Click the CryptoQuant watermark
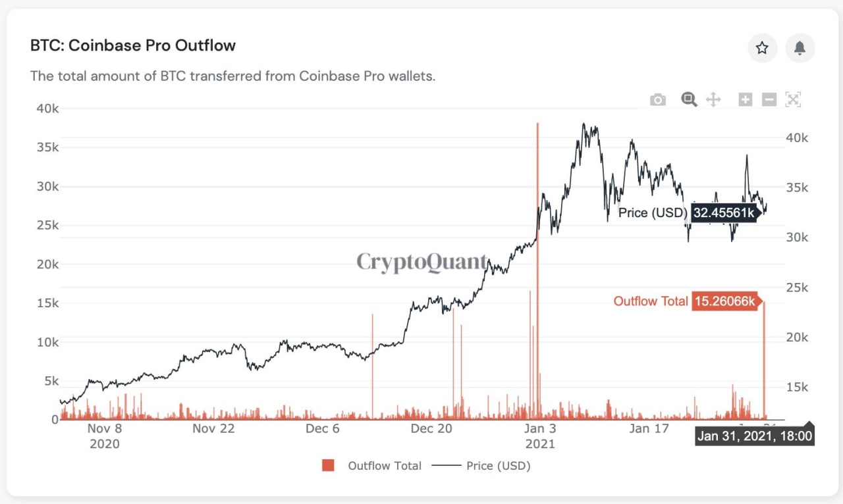 pyautogui.click(x=421, y=263)
